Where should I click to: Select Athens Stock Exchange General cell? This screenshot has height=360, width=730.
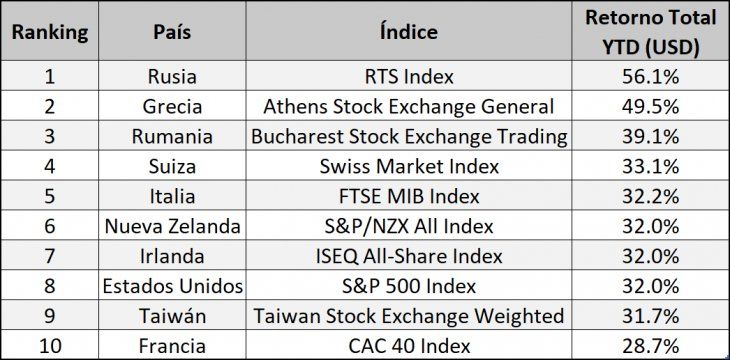pos(409,106)
